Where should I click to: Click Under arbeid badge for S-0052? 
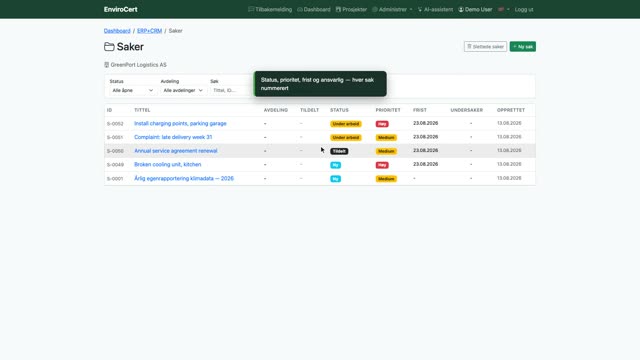click(345, 124)
